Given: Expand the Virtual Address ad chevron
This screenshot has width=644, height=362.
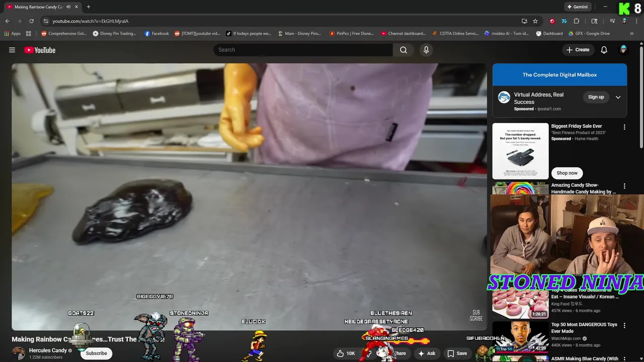Looking at the screenshot, I should (618, 98).
